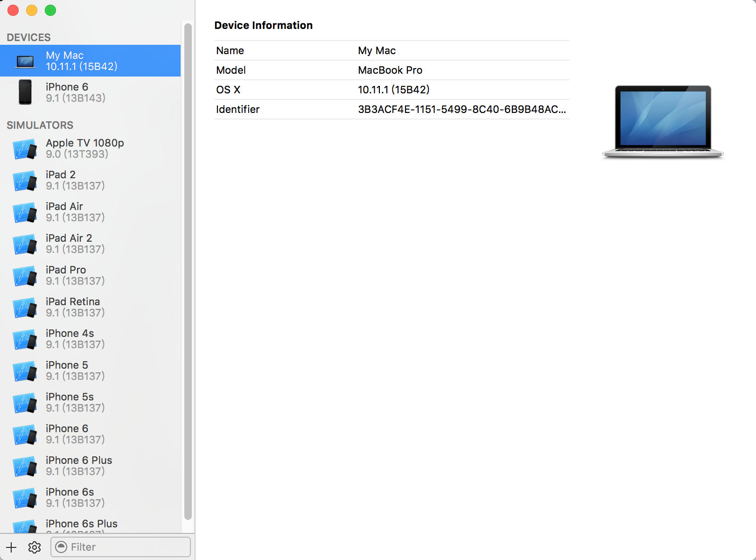Click the iPad Air 9.1 simulator icon

[25, 212]
